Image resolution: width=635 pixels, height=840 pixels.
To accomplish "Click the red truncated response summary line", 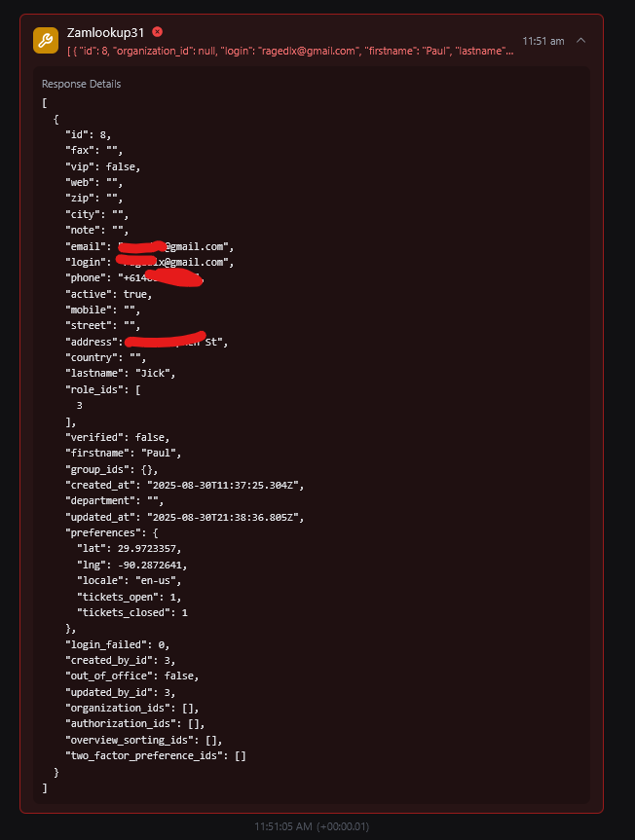I will pos(290,51).
